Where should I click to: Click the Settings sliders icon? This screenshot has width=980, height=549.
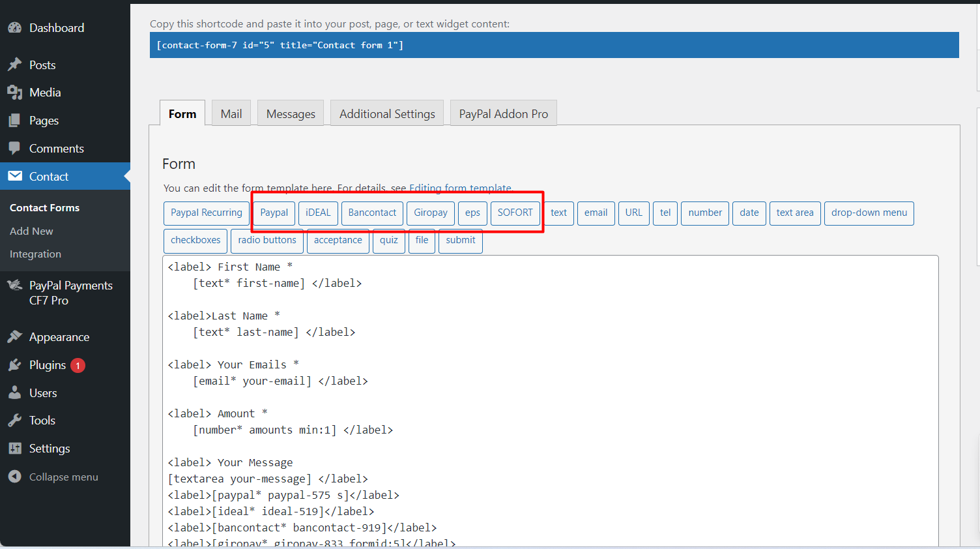click(x=14, y=449)
